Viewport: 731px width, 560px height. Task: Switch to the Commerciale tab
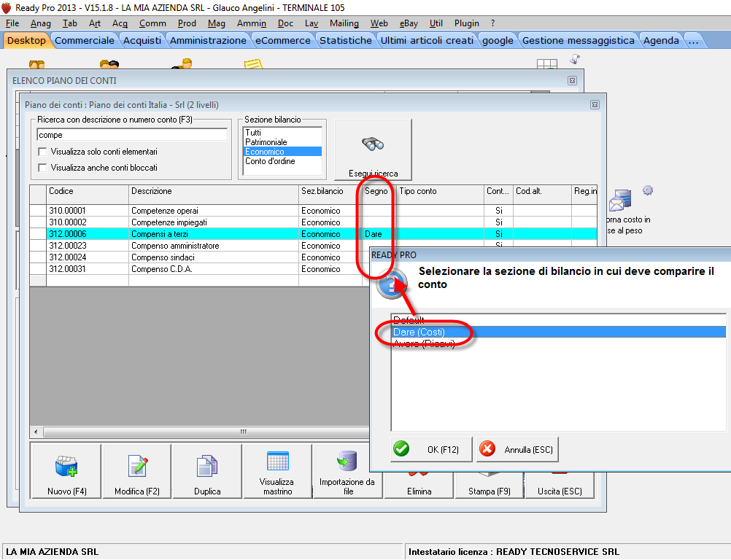[x=85, y=41]
